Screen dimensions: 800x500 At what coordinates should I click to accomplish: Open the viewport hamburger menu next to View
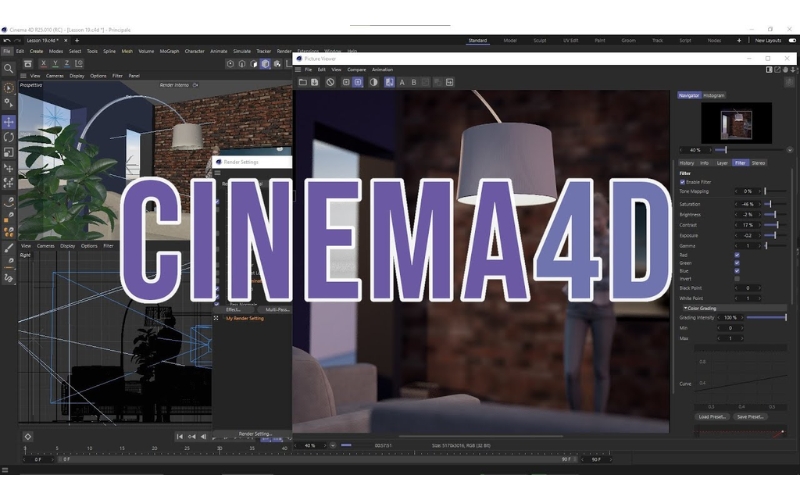coord(23,76)
